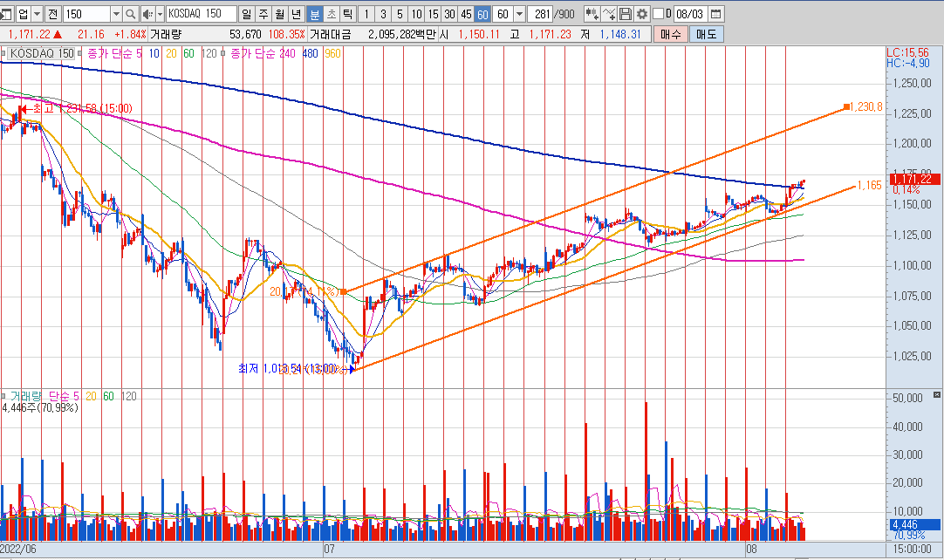Click the magnifier search icon
Screen dimensions: 944x560
131,14
